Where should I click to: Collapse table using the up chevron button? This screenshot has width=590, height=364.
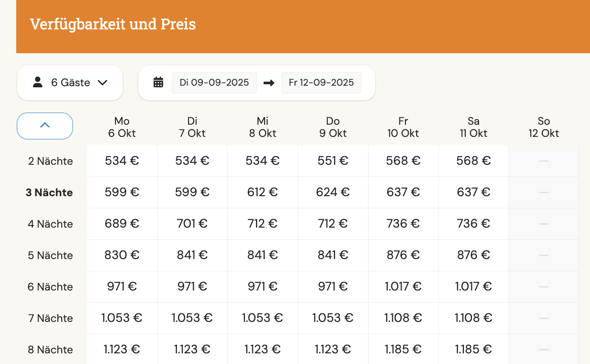coord(45,125)
